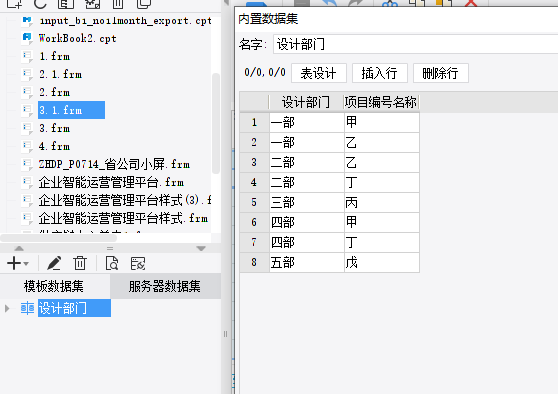The height and width of the screenshot is (394, 558).
Task: Click row number 8 header
Action: pyautogui.click(x=254, y=263)
